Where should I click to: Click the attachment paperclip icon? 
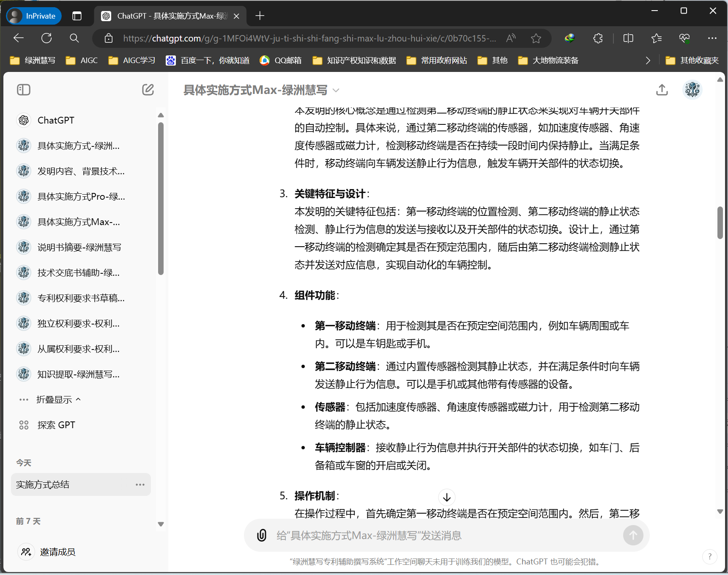point(262,535)
